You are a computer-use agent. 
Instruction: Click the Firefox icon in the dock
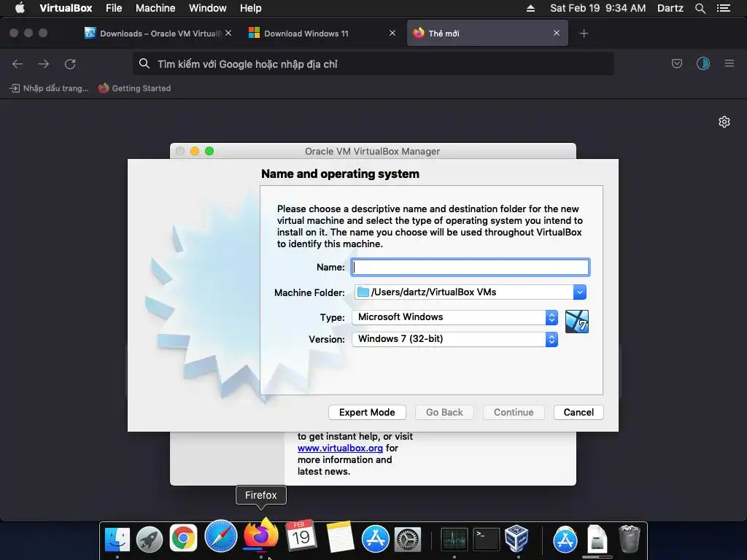tap(261, 534)
